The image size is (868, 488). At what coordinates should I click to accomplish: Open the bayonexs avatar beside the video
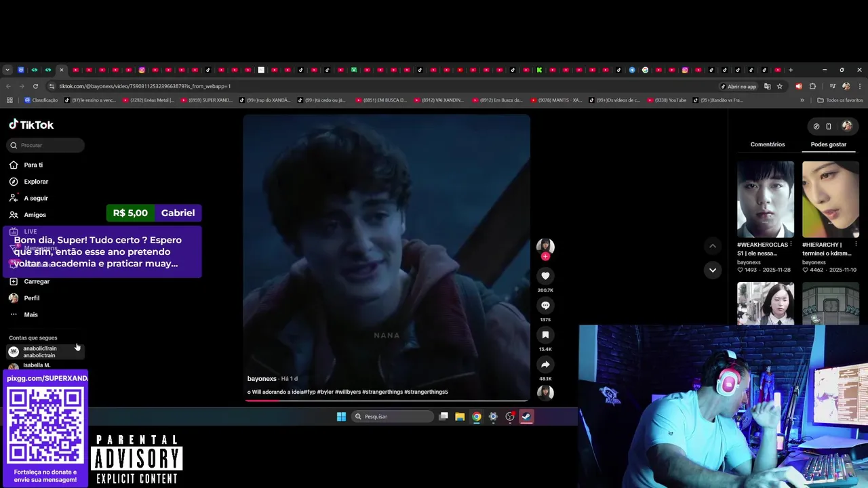(x=545, y=246)
